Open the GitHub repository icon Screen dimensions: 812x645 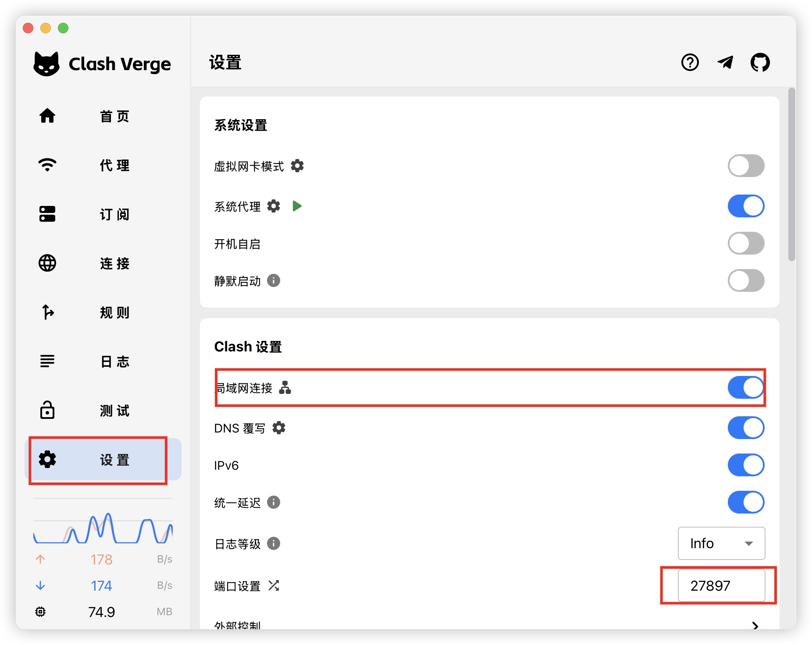click(x=760, y=62)
